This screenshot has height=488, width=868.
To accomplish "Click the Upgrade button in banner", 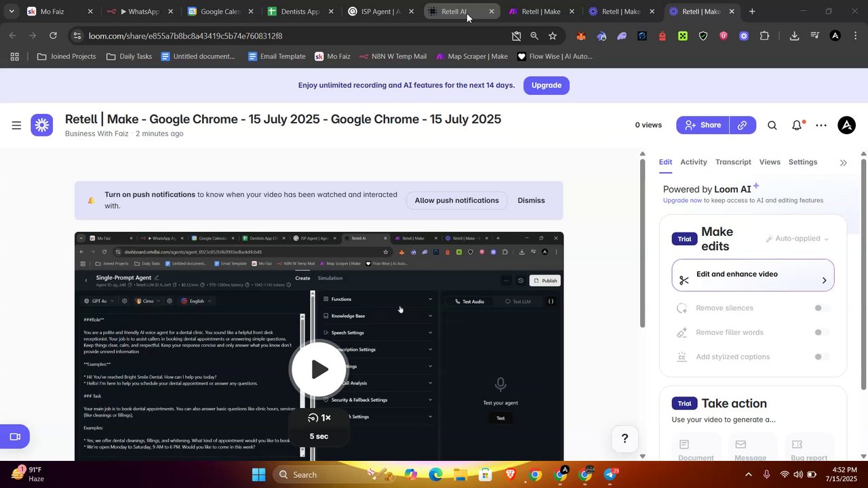I will [x=546, y=85].
